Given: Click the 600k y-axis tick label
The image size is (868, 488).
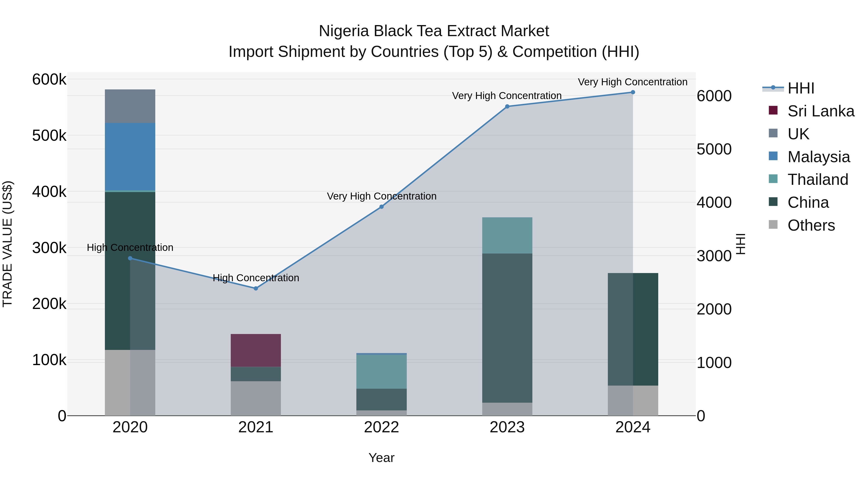Looking at the screenshot, I should click(49, 80).
